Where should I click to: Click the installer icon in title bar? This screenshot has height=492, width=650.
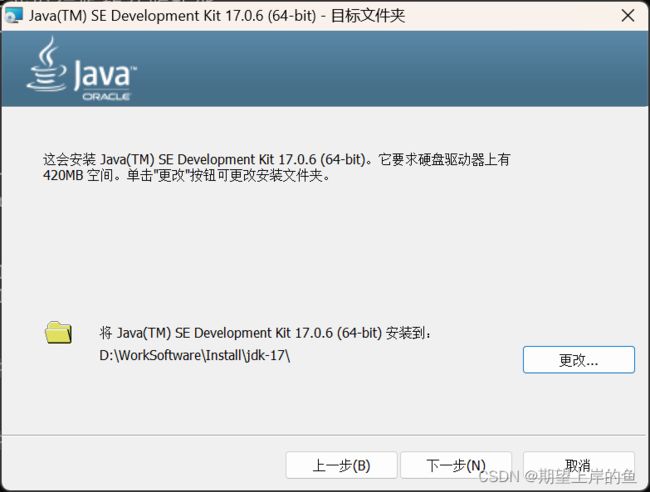point(14,16)
